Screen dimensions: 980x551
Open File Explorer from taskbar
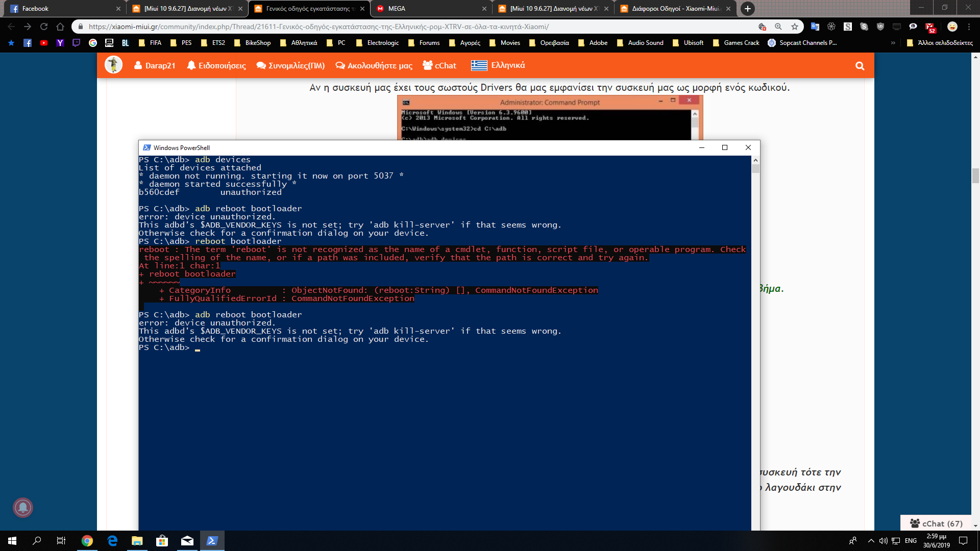click(137, 540)
